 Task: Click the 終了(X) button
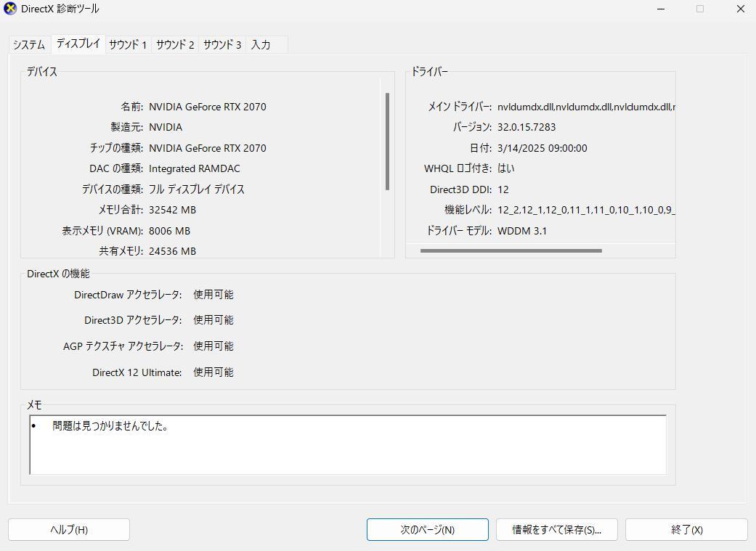(686, 530)
